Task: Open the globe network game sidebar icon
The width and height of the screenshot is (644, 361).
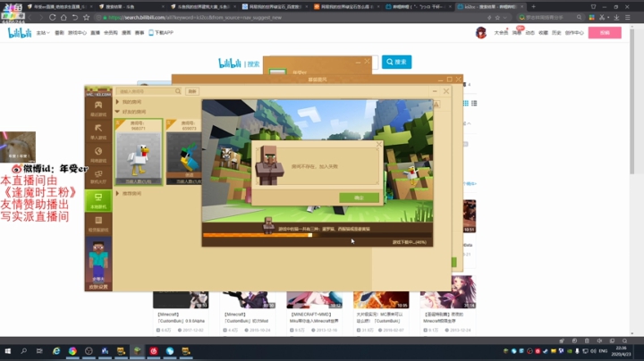Action: click(x=98, y=155)
